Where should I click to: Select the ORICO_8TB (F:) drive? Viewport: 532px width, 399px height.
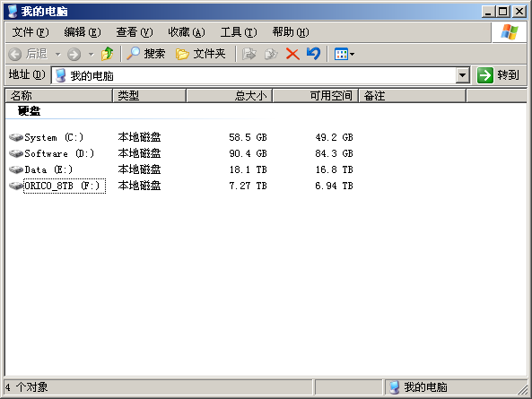[65, 186]
